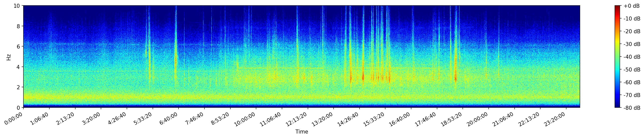Click the '-20 dB' colorbar label
This screenshot has width=644, height=138.
[x=632, y=31]
